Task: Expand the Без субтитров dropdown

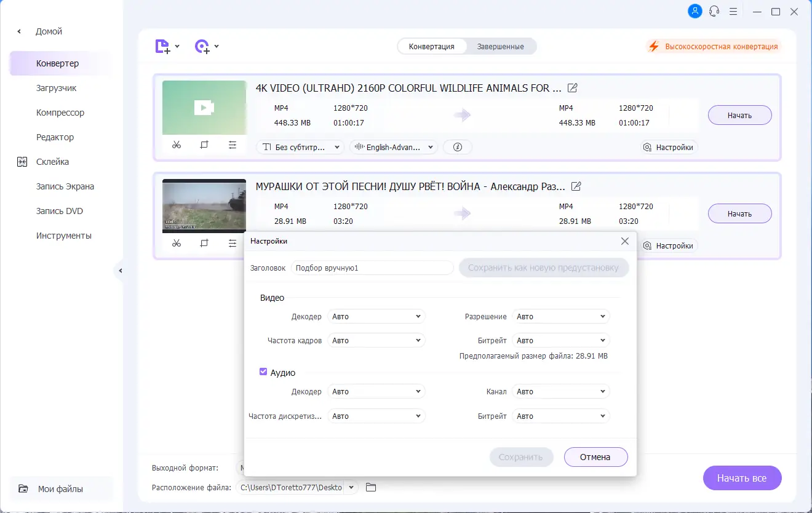Action: [300, 147]
